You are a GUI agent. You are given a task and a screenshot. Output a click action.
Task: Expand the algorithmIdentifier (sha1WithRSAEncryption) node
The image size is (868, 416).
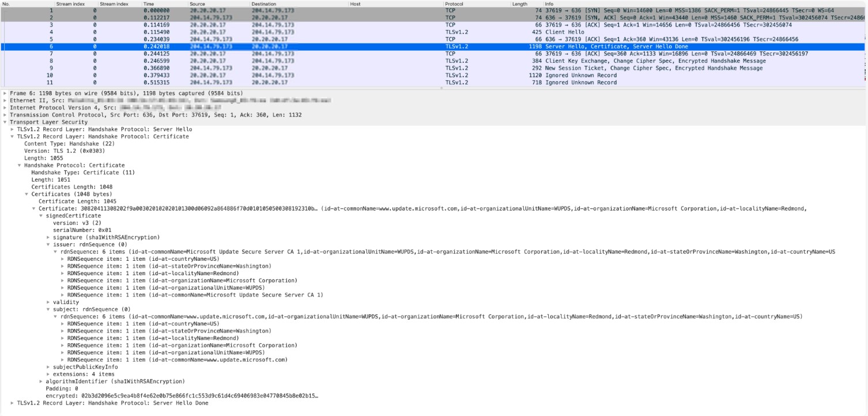point(41,381)
